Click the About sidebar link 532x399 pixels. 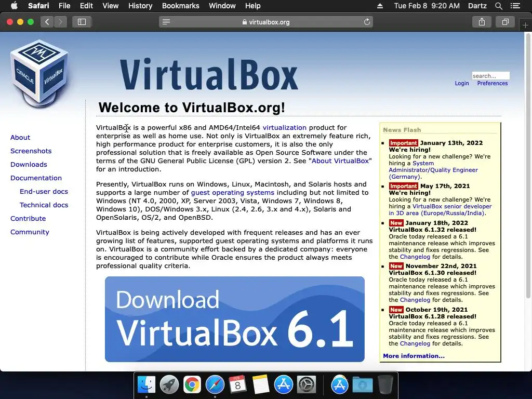(x=20, y=137)
